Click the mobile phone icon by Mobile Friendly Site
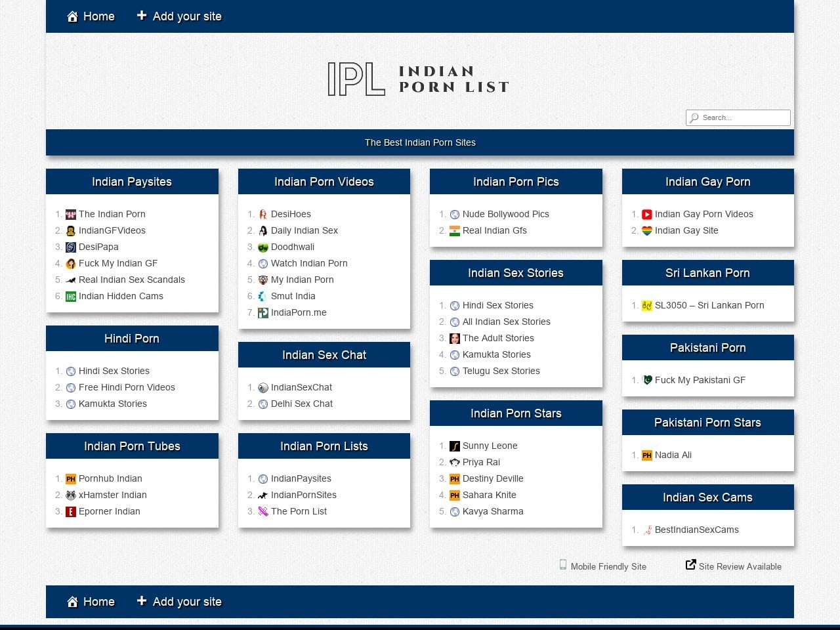Viewport: 840px width, 630px height. 563,565
